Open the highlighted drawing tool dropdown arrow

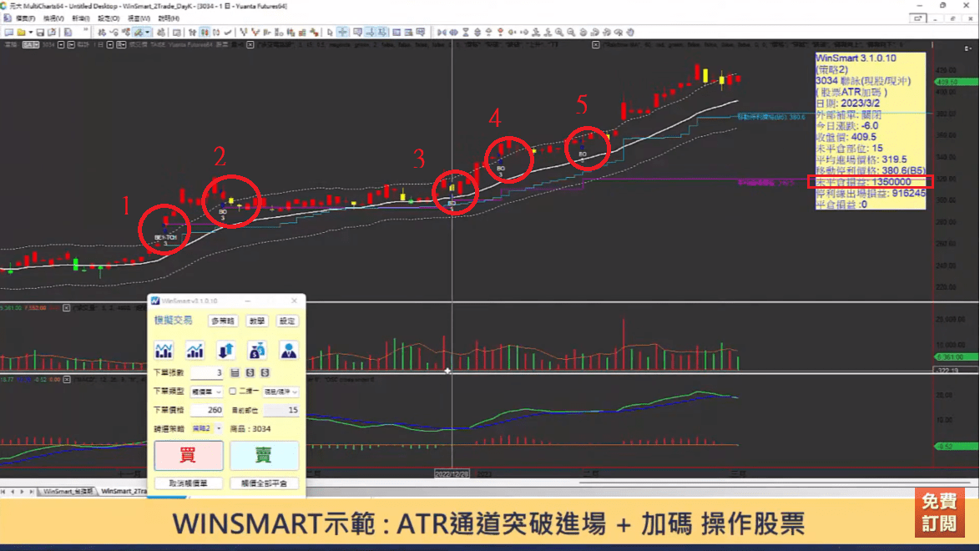point(148,32)
